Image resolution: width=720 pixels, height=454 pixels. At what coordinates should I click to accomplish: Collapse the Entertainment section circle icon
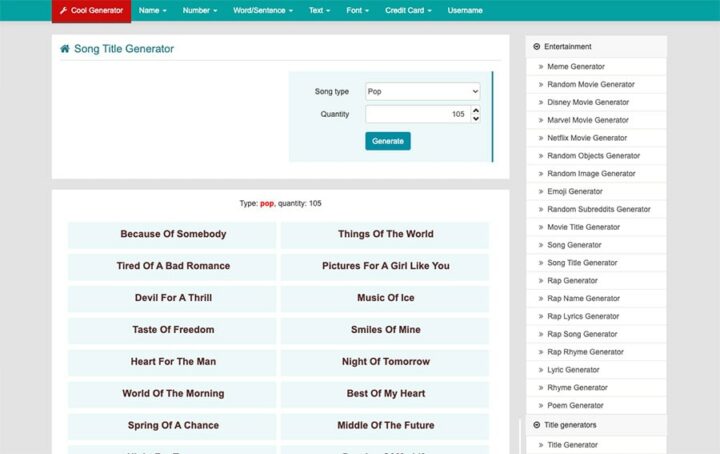pos(537,47)
